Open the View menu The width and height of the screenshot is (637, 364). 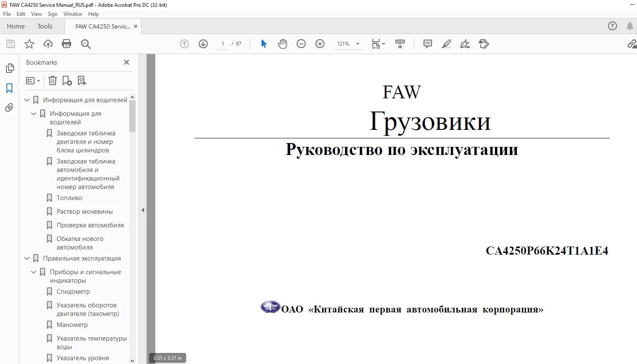click(x=37, y=14)
